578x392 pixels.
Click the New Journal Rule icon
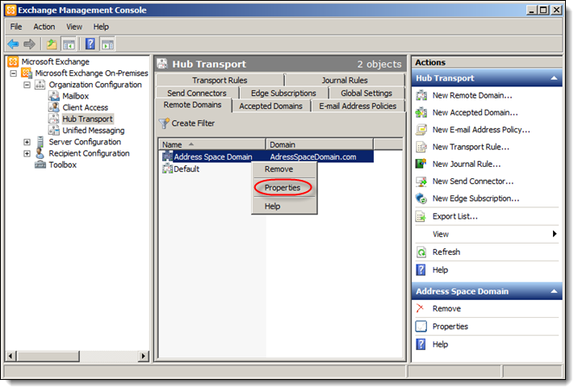pos(421,164)
